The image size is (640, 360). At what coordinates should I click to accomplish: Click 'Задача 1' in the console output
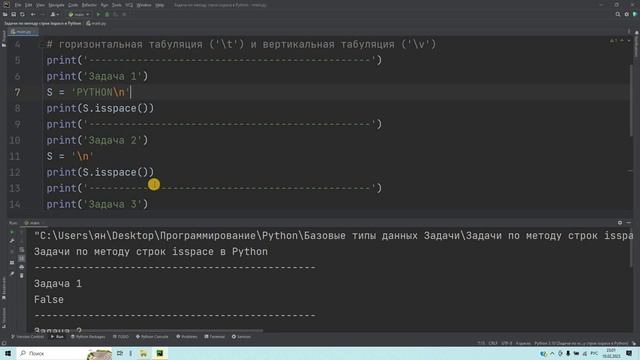58,284
